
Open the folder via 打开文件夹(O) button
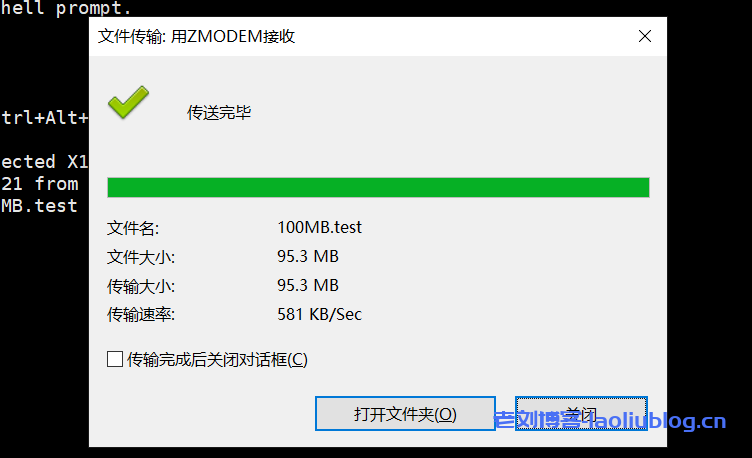click(x=405, y=413)
